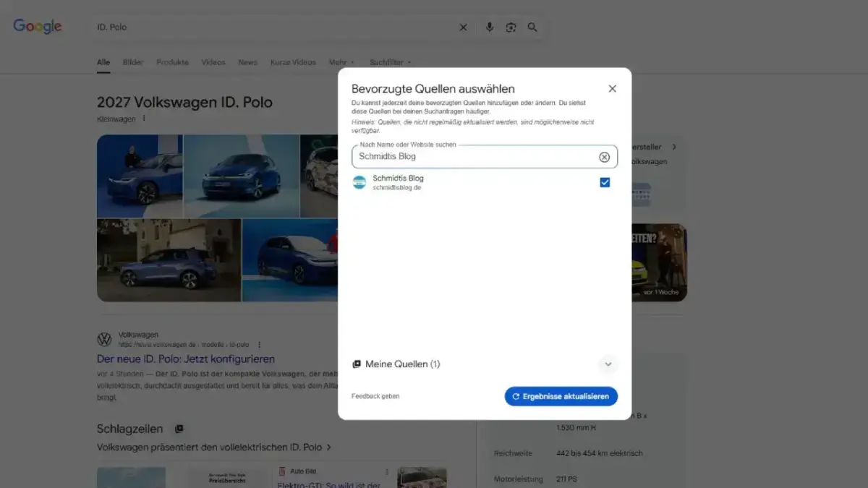This screenshot has width=868, height=488.
Task: Click preferred sources icon next to Schlagzeilen
Action: click(x=179, y=429)
